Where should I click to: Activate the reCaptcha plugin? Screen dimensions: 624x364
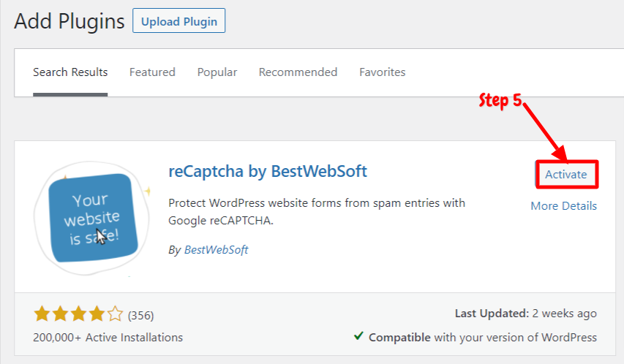(x=566, y=174)
